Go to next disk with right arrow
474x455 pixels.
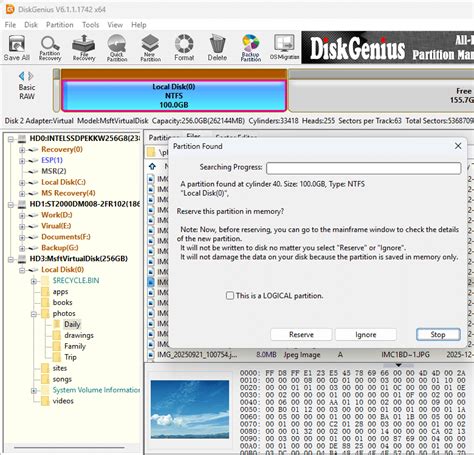31,76
